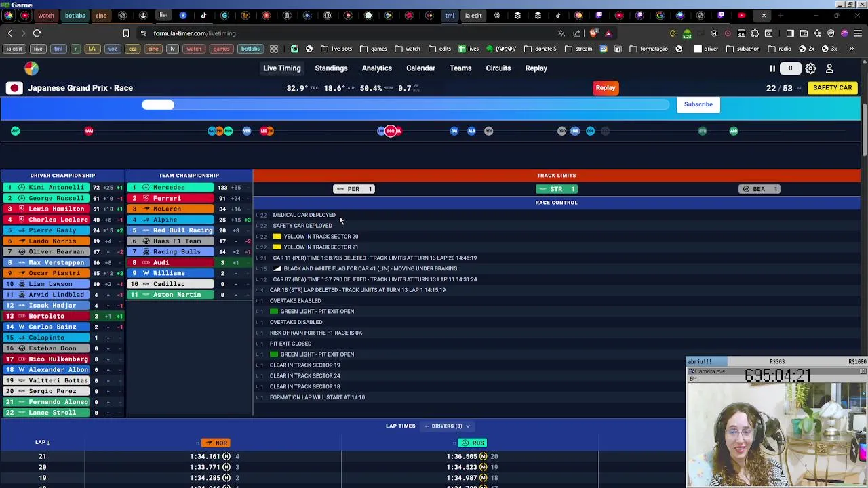Open the Replay menu item
Screen dimensions: 868x488
pyautogui.click(x=536, y=68)
